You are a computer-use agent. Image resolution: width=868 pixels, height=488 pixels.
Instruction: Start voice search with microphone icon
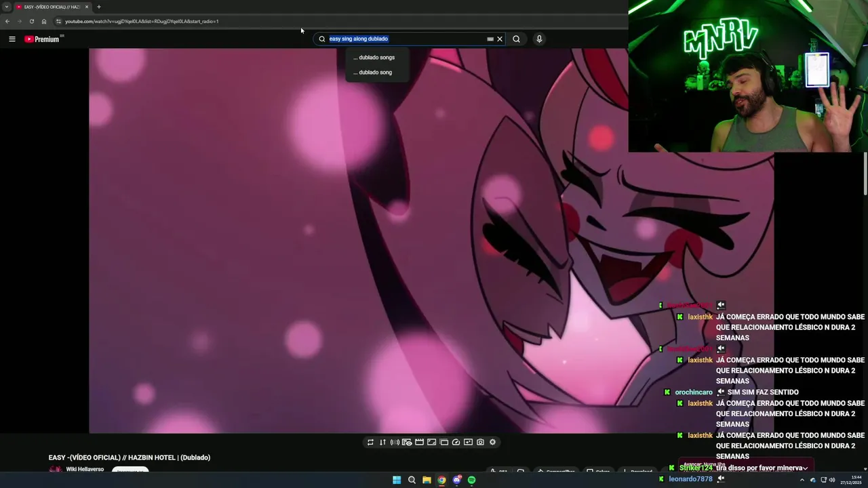pos(539,39)
